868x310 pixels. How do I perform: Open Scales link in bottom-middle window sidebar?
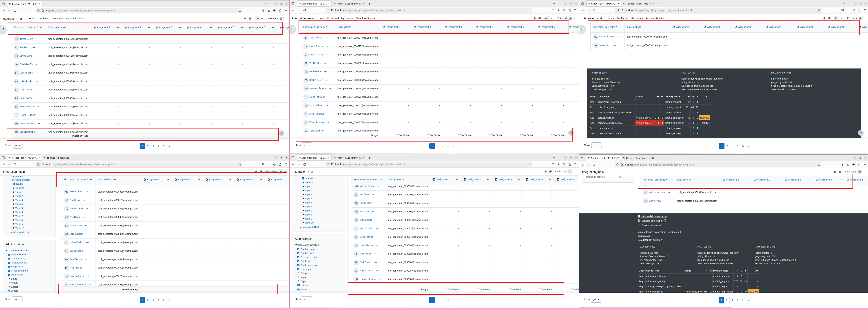(x=304, y=289)
